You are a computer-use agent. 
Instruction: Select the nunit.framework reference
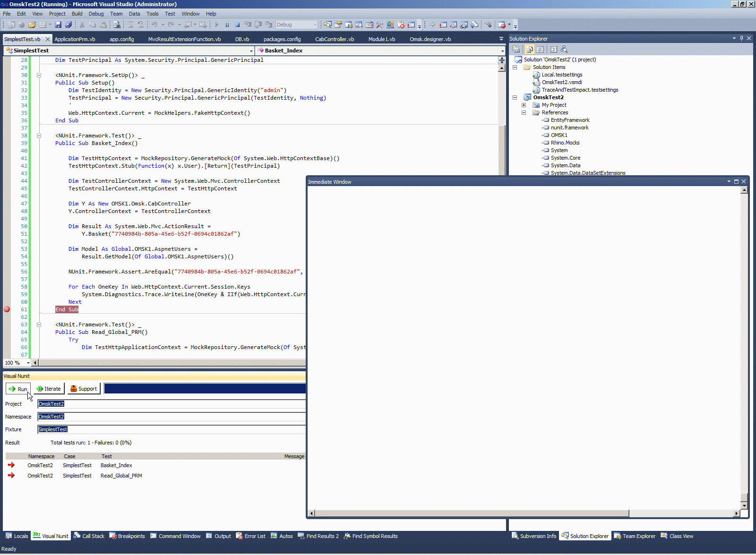tap(569, 128)
